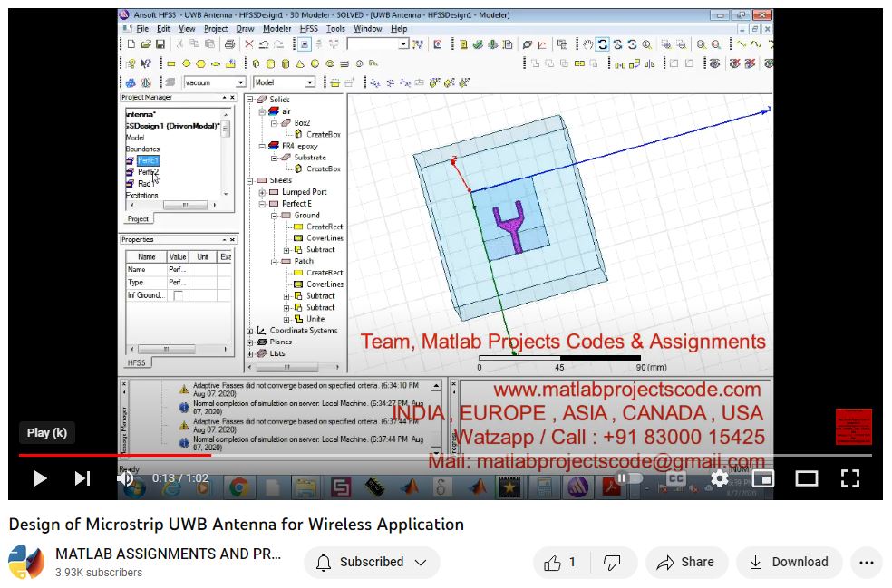The image size is (892, 588).
Task: Open the Modeler menu
Action: point(276,29)
